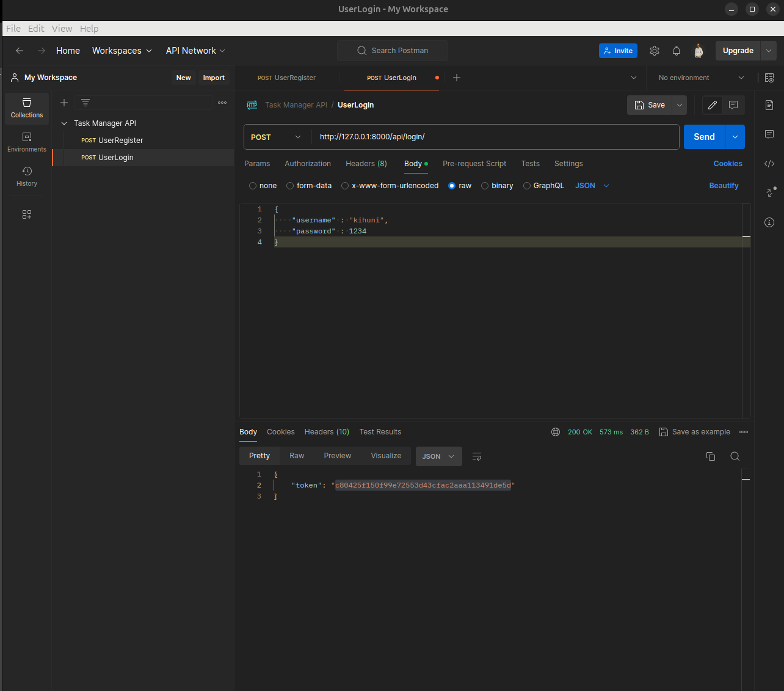Select the binary body type radio
This screenshot has width=784, height=691.
[485, 186]
